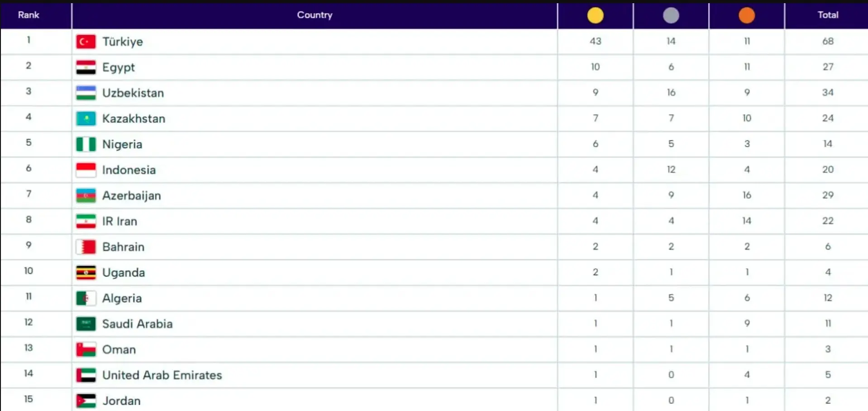
Task: Click the Kazakhstan flag icon
Action: (x=86, y=119)
